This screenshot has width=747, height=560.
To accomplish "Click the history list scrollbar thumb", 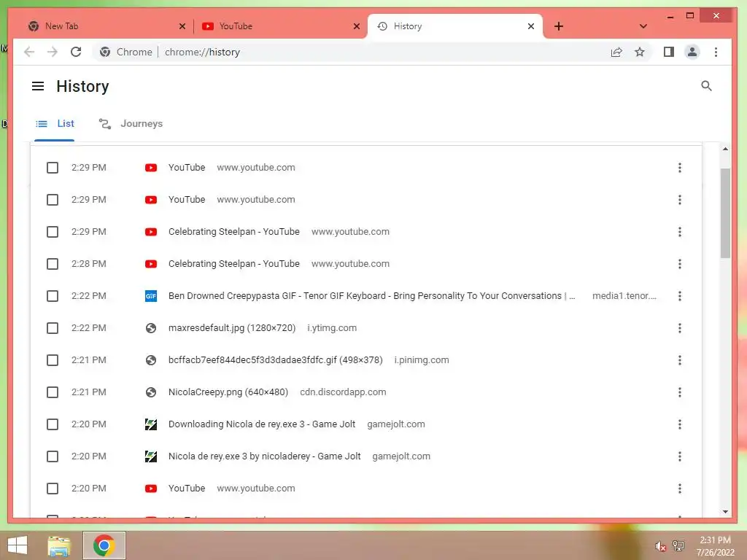I will pyautogui.click(x=725, y=213).
